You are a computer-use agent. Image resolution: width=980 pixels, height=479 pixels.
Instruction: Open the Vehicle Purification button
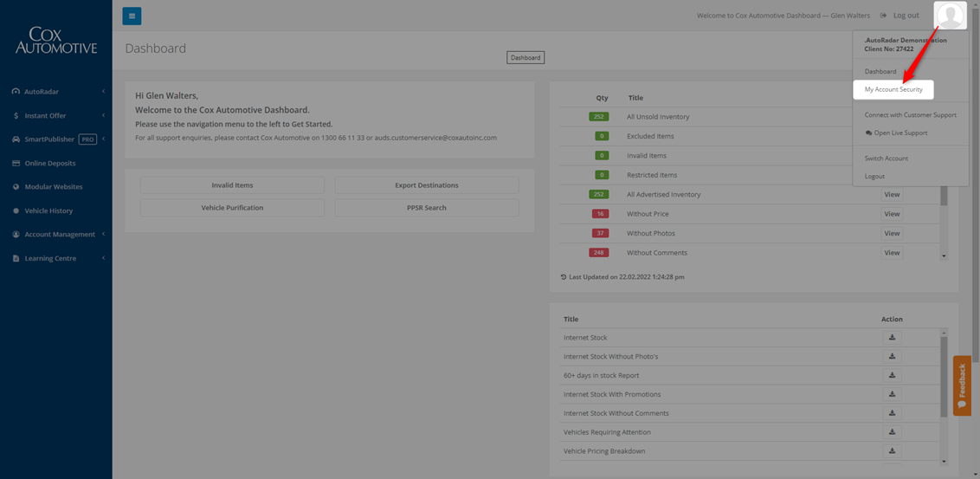tap(232, 208)
